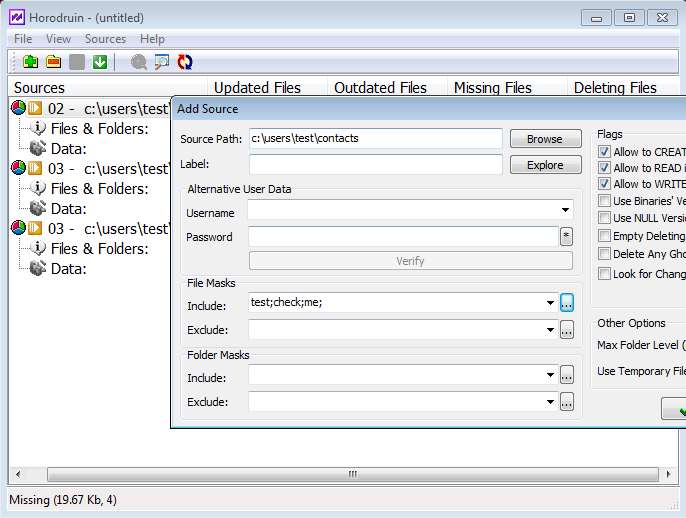
Task: Click the green down-arrow toolbar icon
Action: click(x=99, y=62)
